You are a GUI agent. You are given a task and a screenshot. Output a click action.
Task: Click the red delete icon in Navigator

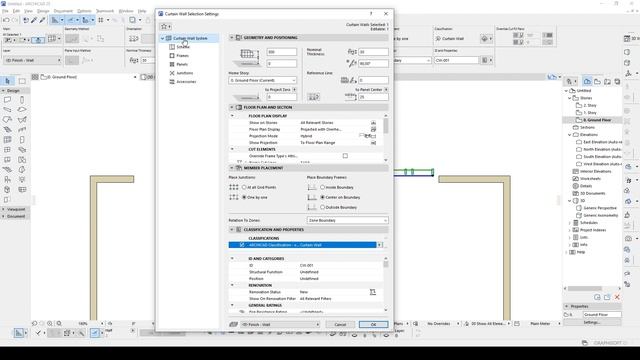click(x=617, y=297)
